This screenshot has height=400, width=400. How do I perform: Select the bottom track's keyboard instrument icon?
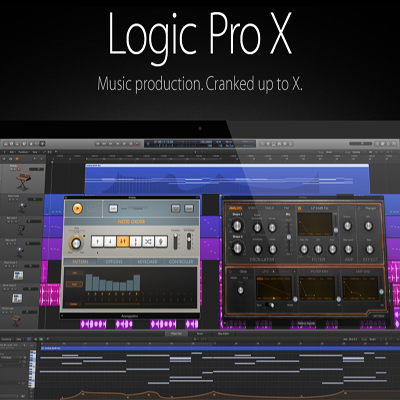pos(16,321)
